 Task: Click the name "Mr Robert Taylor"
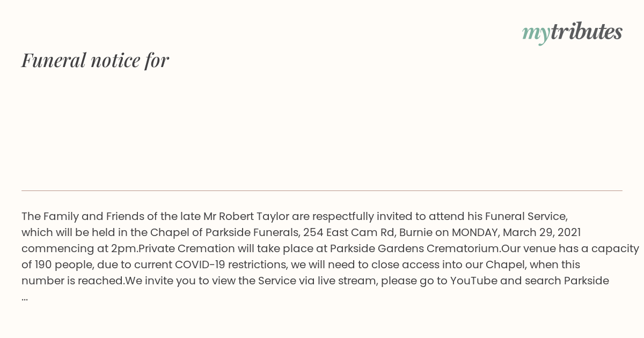pos(246,217)
